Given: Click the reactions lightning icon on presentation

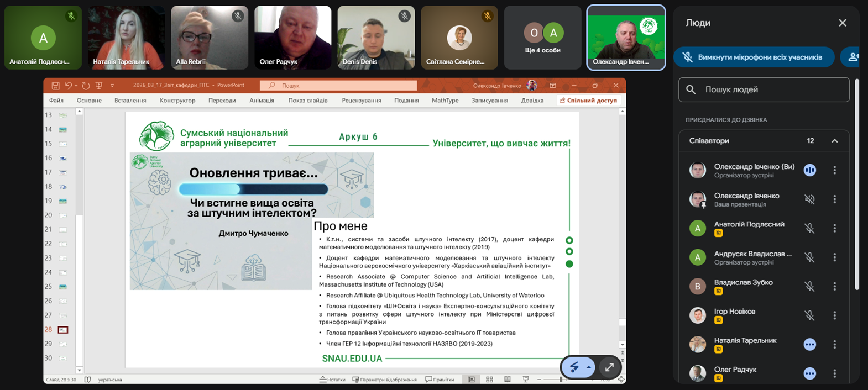Looking at the screenshot, I should pyautogui.click(x=574, y=367).
